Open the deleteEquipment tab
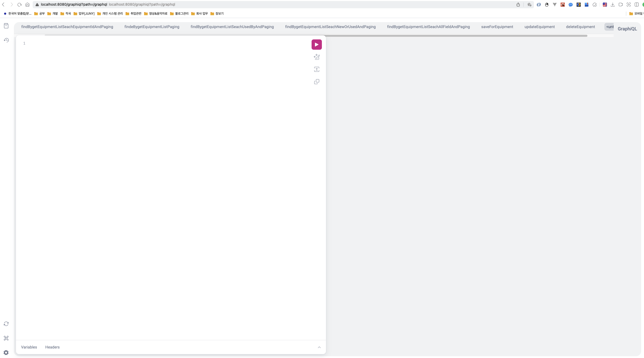 pyautogui.click(x=580, y=27)
